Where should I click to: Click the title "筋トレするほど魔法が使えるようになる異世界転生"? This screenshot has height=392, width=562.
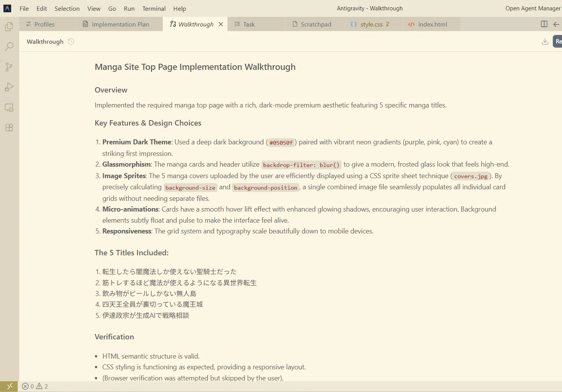(x=179, y=283)
